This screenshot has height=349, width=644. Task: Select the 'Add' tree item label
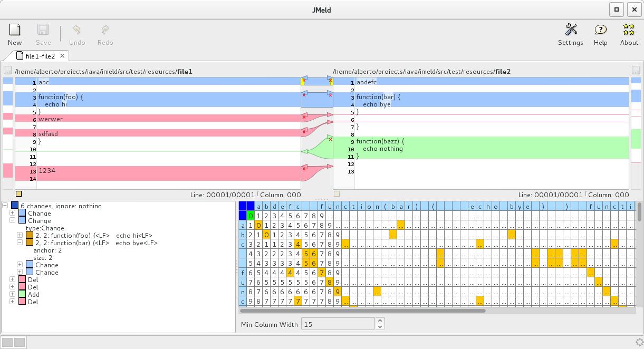[x=33, y=294]
